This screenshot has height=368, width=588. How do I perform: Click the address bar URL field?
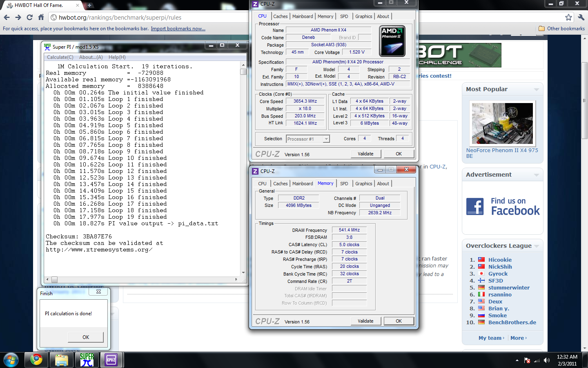(x=306, y=17)
